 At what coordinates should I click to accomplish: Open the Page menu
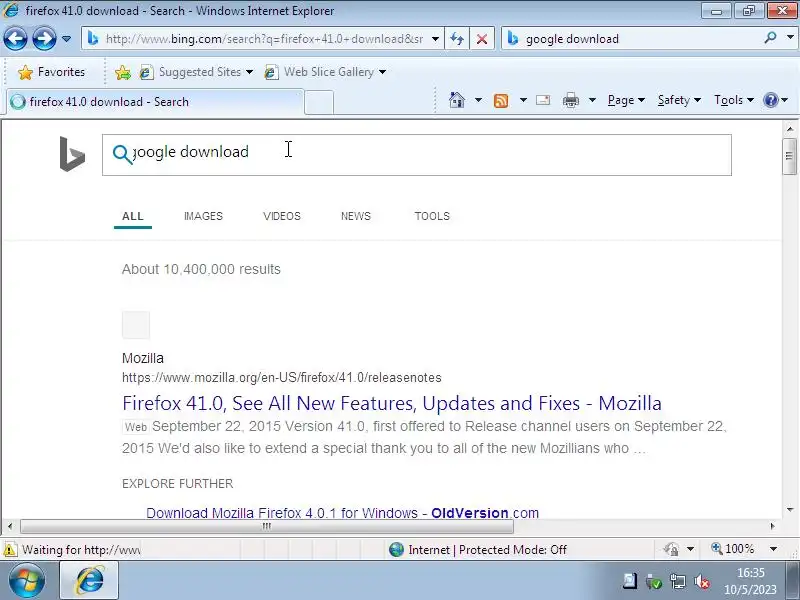coord(626,100)
